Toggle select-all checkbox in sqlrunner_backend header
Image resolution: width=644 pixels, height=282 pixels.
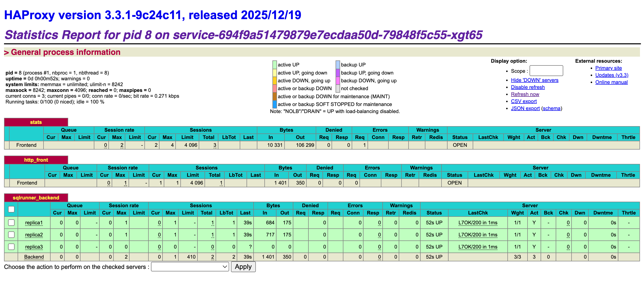point(11,209)
